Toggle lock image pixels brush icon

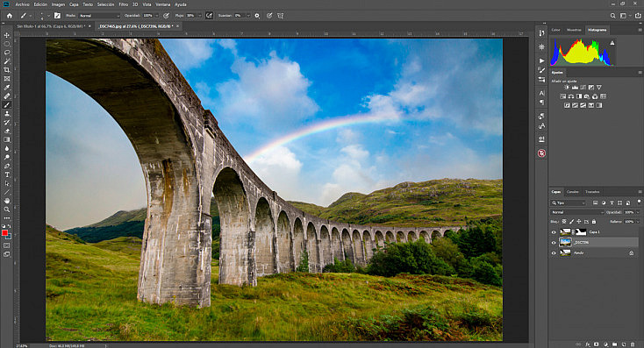pos(572,222)
